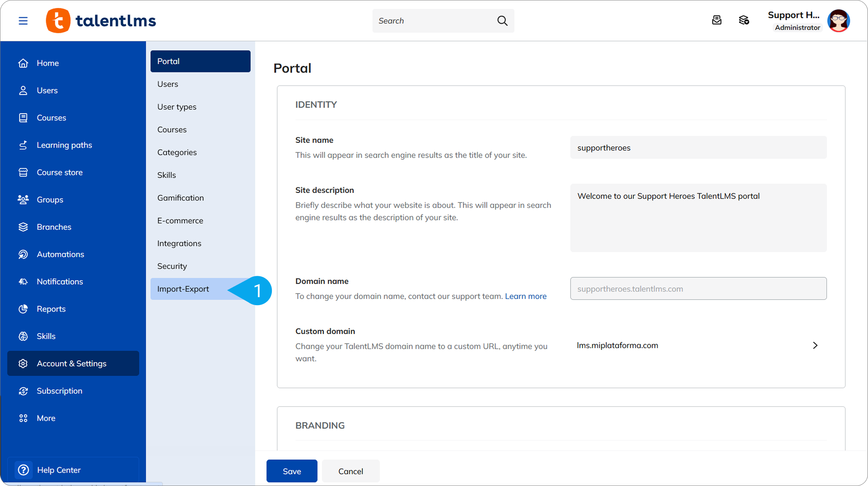
Task: Save the portal settings
Action: [x=292, y=471]
